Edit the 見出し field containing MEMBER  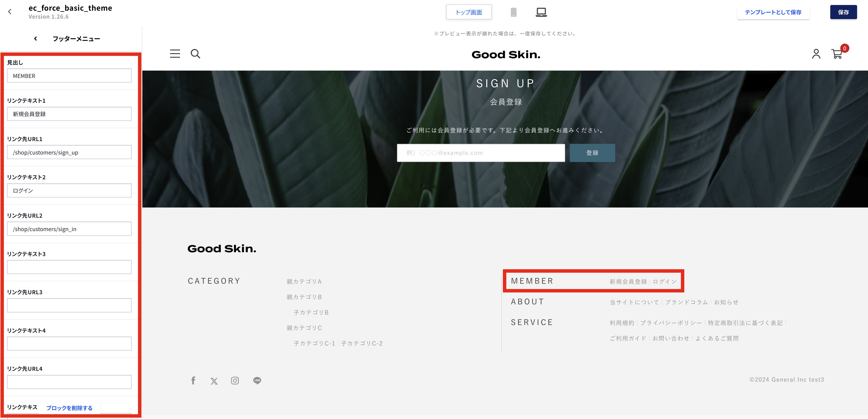[69, 75]
